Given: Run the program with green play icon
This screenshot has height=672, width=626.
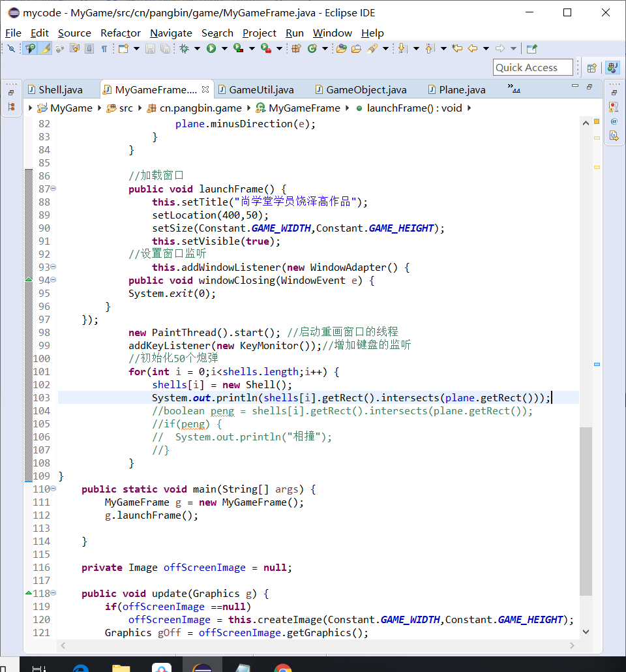Looking at the screenshot, I should [x=211, y=48].
